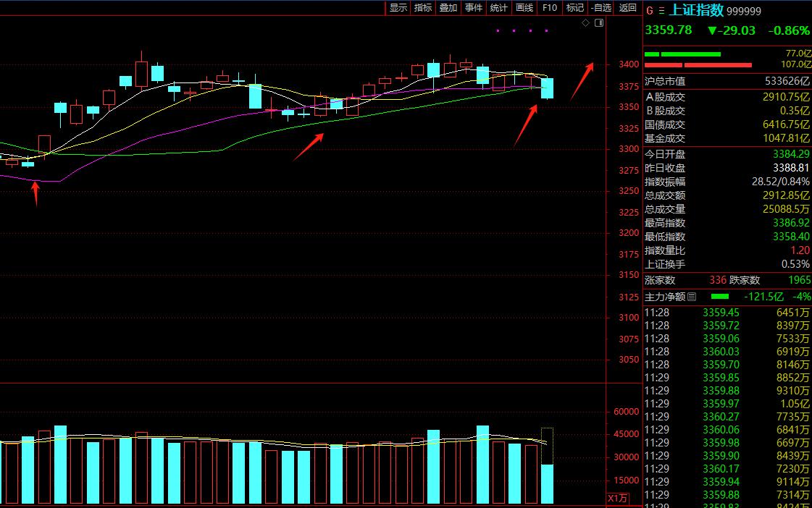Open the 指标 menu

[423, 8]
